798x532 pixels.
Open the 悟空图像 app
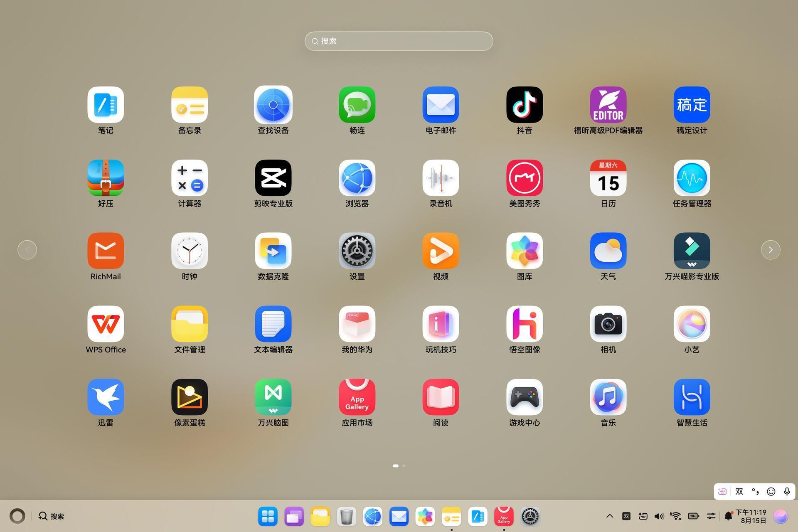pos(525,324)
